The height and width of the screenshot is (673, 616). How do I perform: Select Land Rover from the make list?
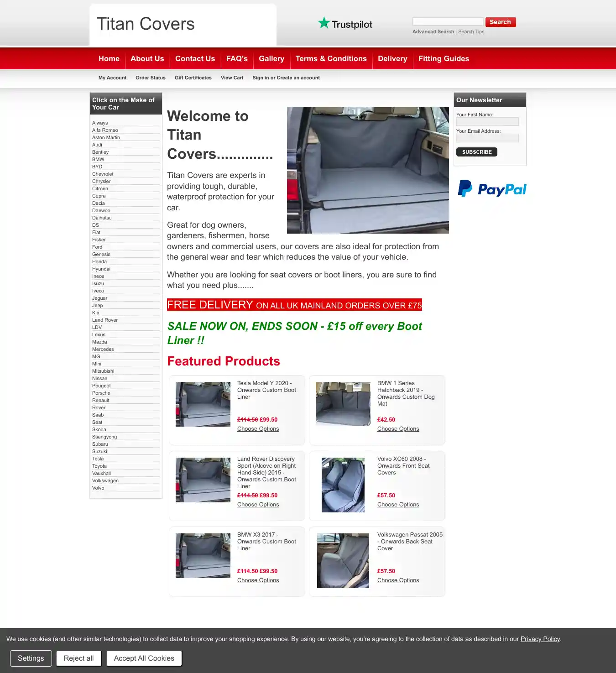click(x=105, y=320)
